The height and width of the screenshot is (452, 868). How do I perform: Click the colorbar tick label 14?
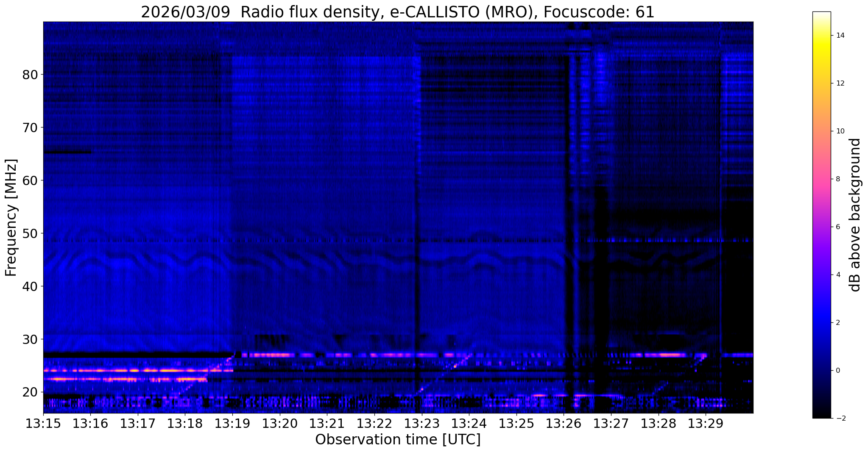click(x=840, y=36)
